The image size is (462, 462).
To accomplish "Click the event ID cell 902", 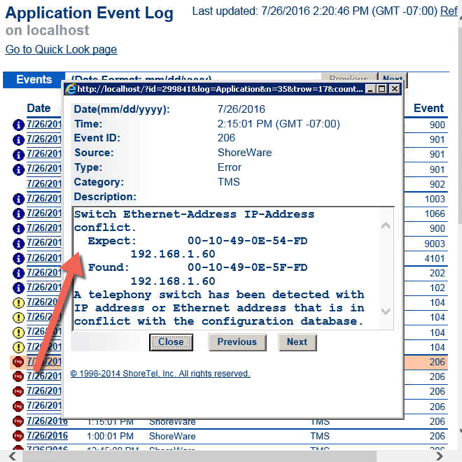I will [437, 184].
